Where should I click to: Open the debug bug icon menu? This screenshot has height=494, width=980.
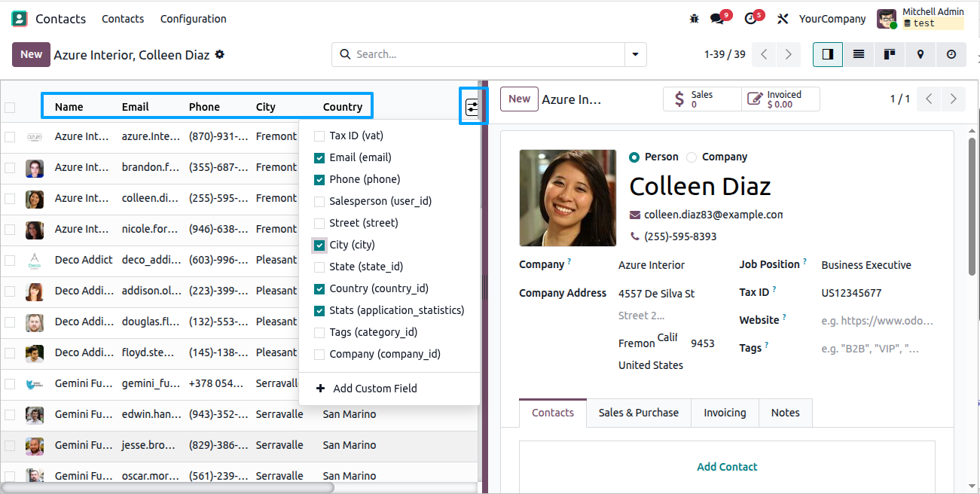(x=694, y=19)
